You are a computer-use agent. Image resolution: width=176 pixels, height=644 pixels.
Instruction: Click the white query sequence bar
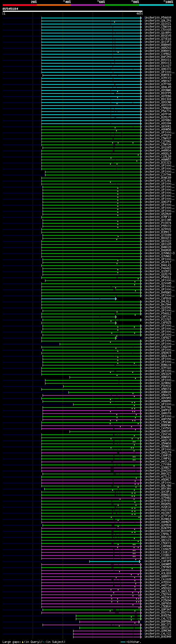pyautogui.click(x=72, y=11)
